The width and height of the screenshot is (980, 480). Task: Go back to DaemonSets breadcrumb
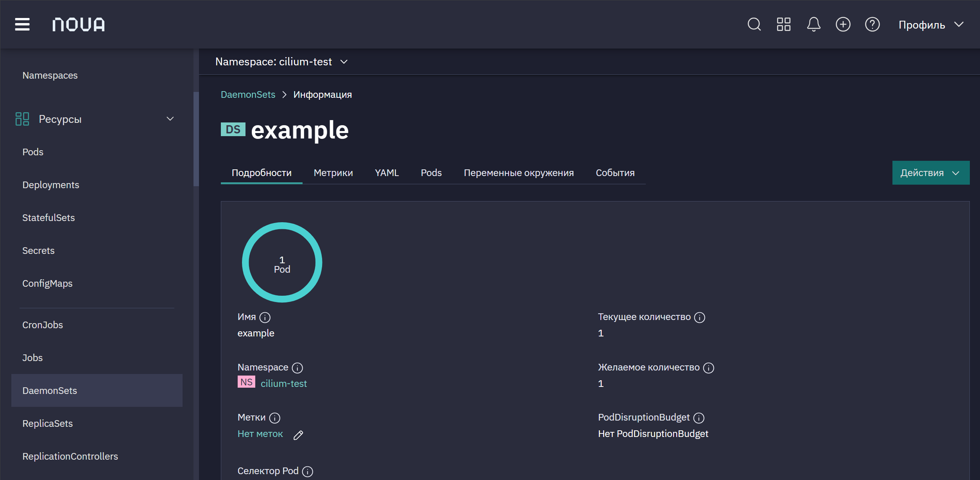tap(248, 95)
